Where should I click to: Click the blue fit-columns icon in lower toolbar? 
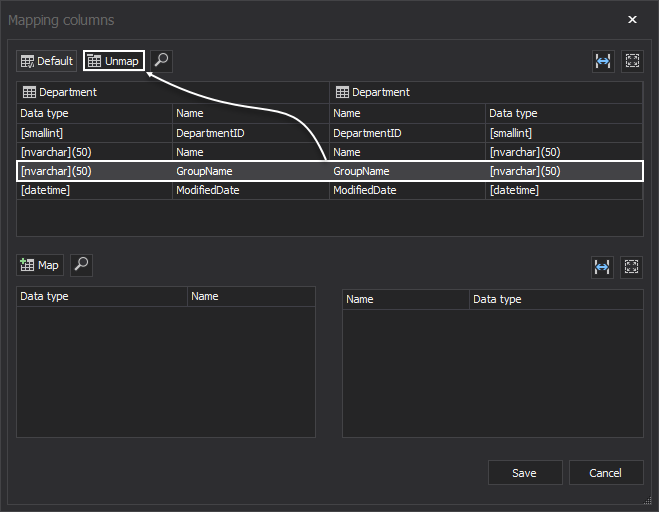point(602,266)
